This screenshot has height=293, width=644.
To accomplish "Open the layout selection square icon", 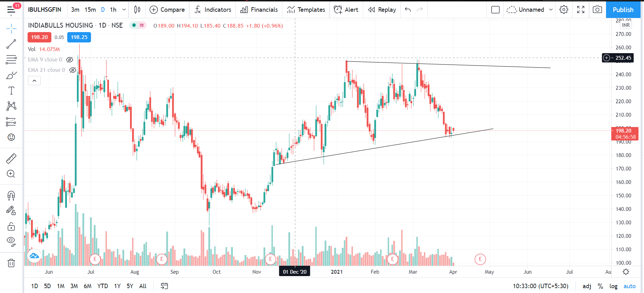I will pyautogui.click(x=495, y=10).
